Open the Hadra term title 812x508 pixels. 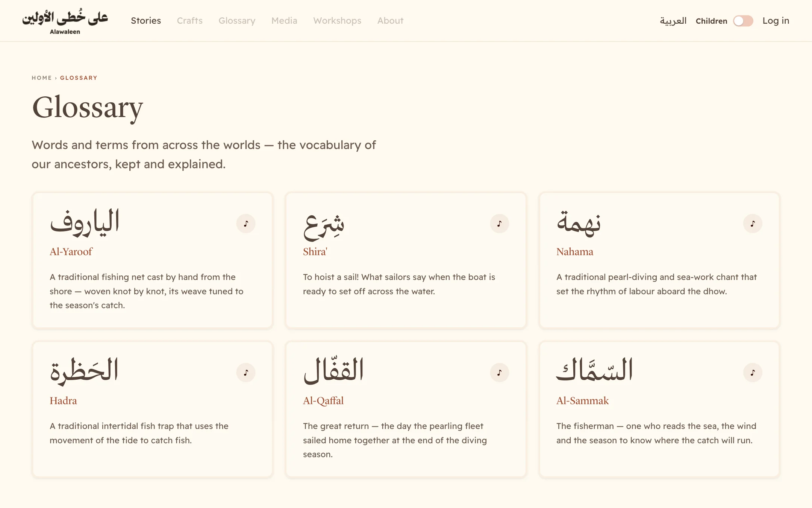[63, 400]
